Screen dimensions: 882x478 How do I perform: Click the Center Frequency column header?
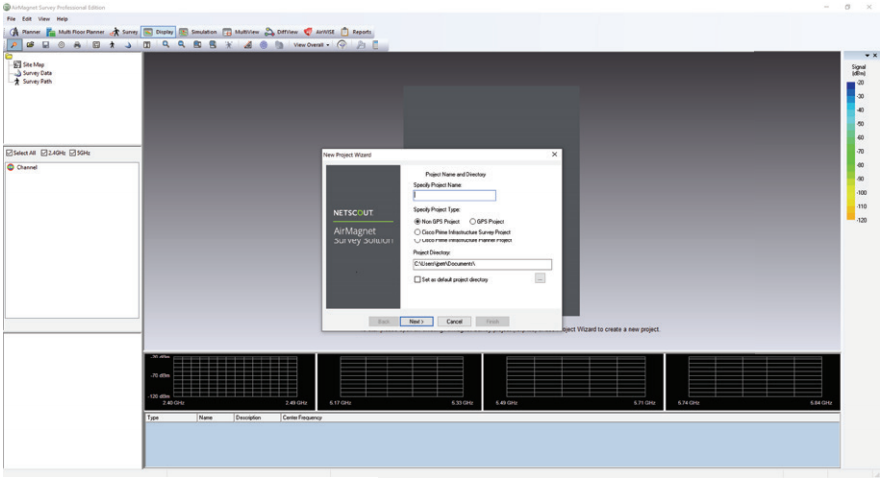pyautogui.click(x=560, y=418)
